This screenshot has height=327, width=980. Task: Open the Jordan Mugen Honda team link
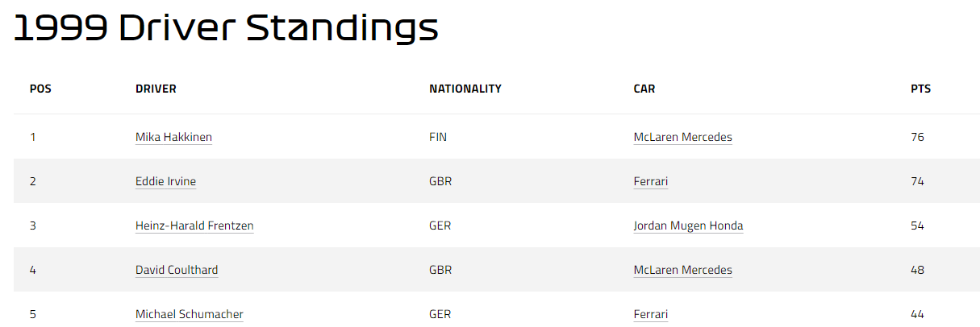pos(689,226)
